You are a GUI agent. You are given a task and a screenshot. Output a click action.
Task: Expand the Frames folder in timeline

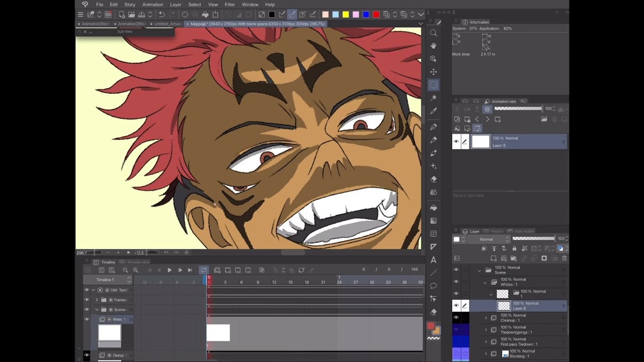click(97, 300)
